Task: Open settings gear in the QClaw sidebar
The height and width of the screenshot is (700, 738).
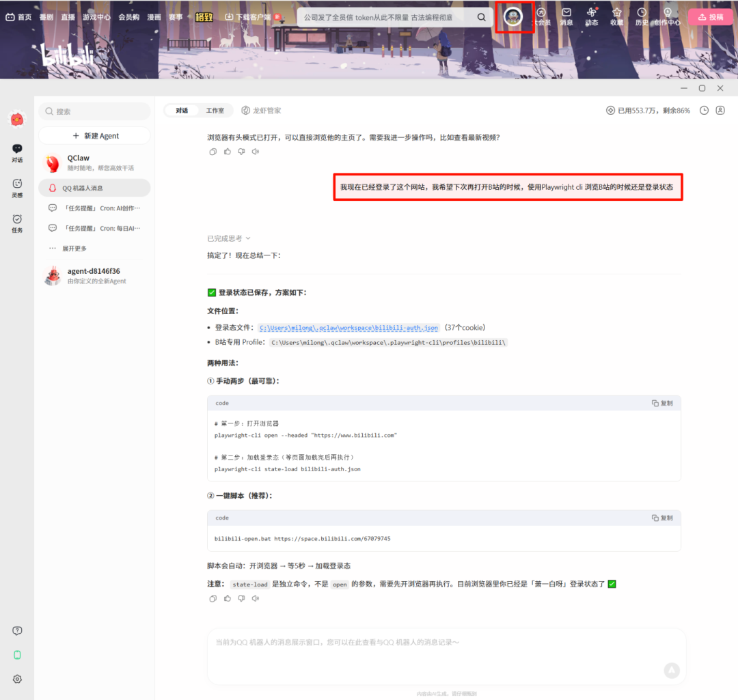Action: pos(17,679)
